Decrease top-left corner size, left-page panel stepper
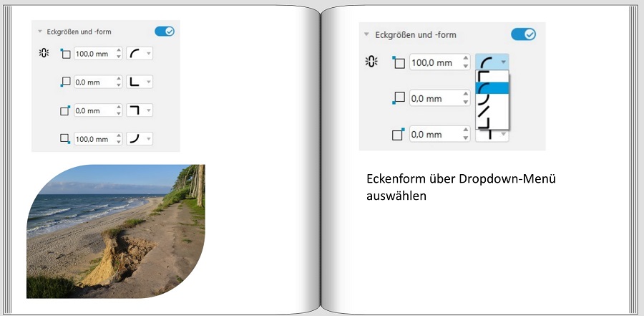Screen dimensions: 644x316 click(119, 57)
